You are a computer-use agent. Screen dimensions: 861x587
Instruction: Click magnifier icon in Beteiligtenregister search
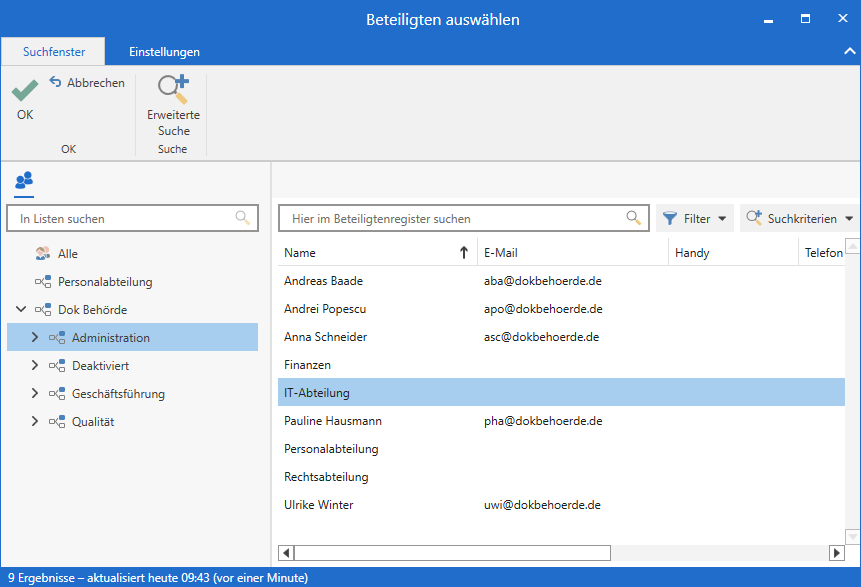tap(633, 218)
